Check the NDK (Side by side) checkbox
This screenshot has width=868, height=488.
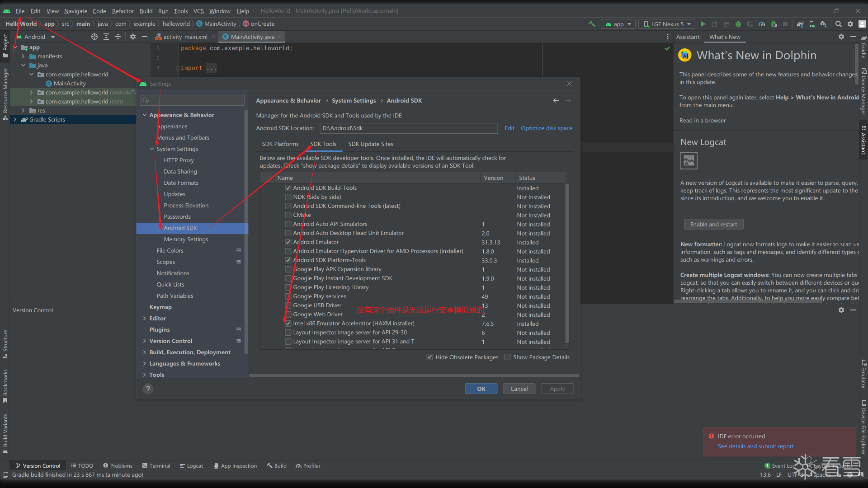(288, 197)
